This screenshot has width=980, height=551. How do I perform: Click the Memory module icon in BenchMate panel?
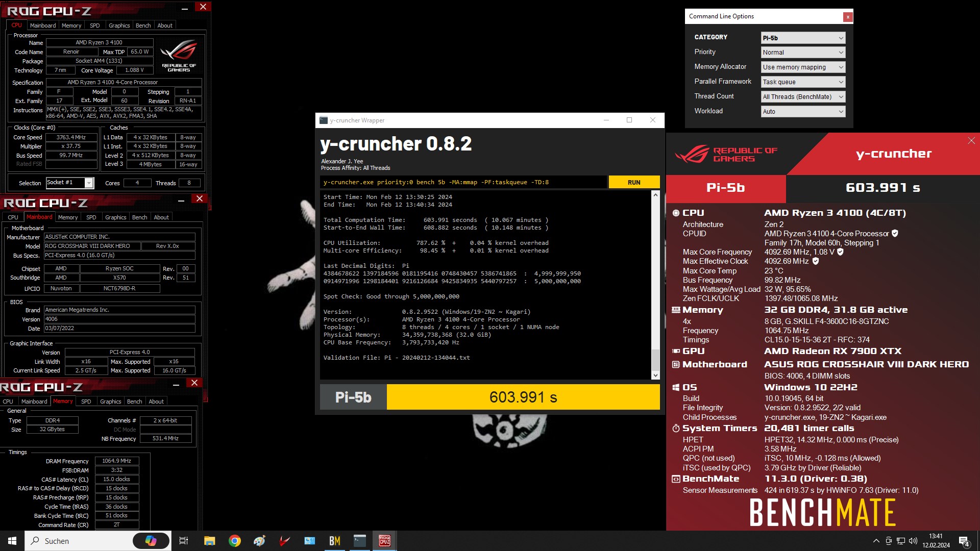tap(676, 310)
